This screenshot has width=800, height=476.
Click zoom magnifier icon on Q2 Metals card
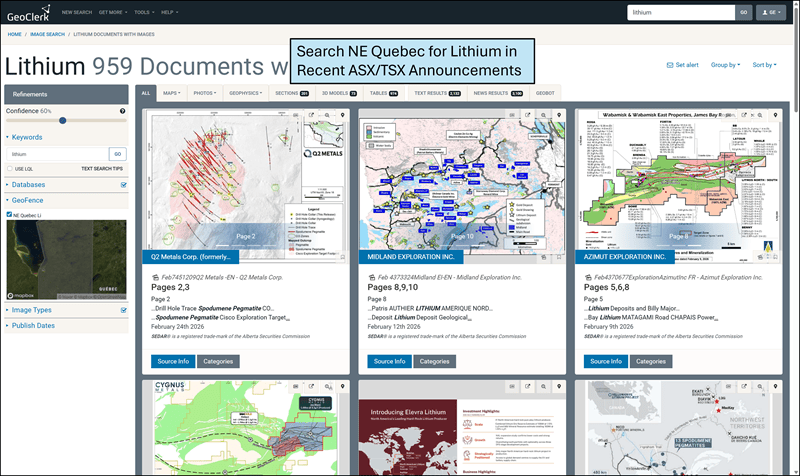(327, 115)
